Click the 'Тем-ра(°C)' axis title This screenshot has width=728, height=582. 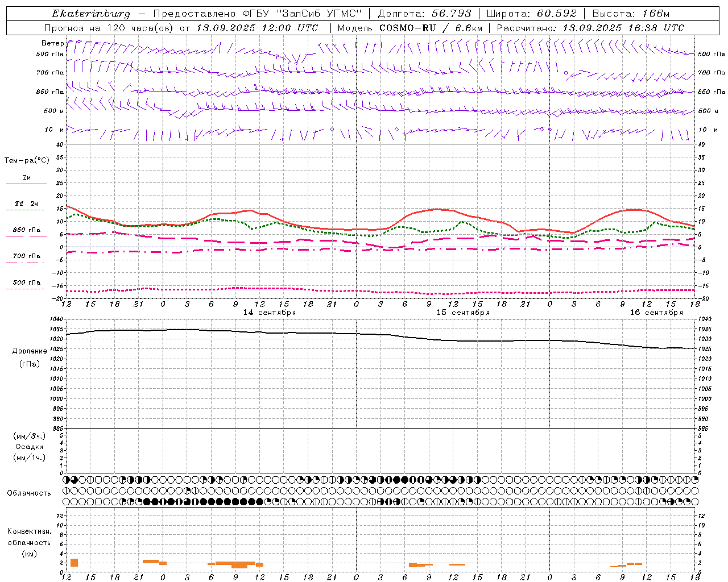(x=27, y=161)
